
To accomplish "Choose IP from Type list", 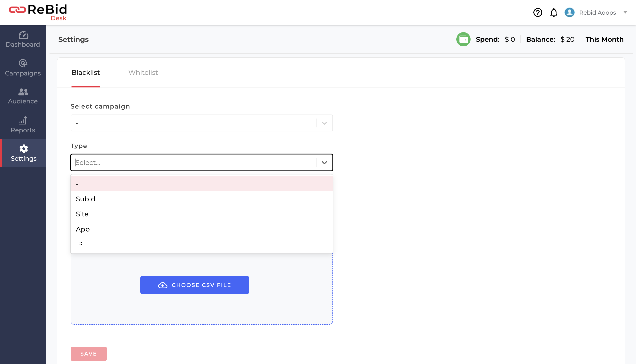I will coord(202,244).
